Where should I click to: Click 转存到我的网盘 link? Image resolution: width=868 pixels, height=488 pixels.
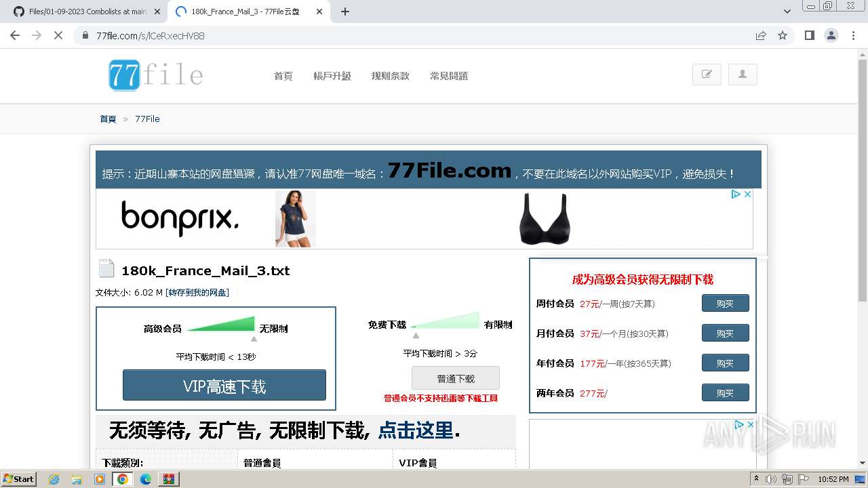197,292
